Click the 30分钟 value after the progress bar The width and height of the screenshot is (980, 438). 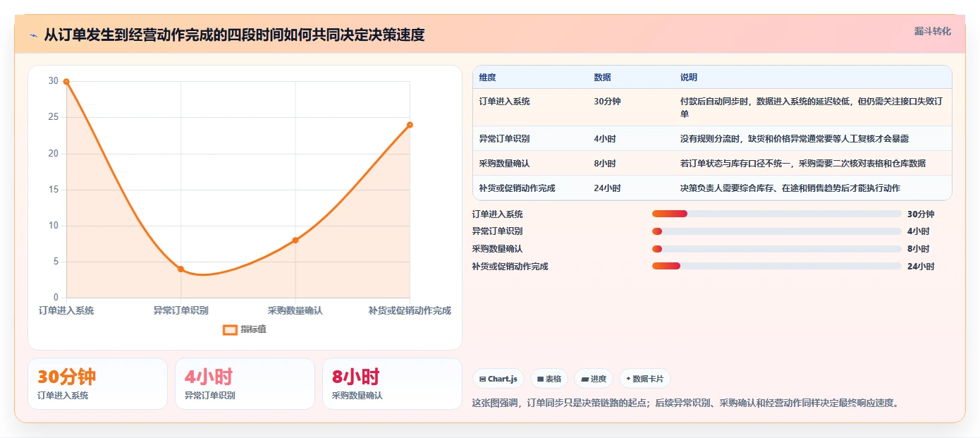(x=921, y=214)
